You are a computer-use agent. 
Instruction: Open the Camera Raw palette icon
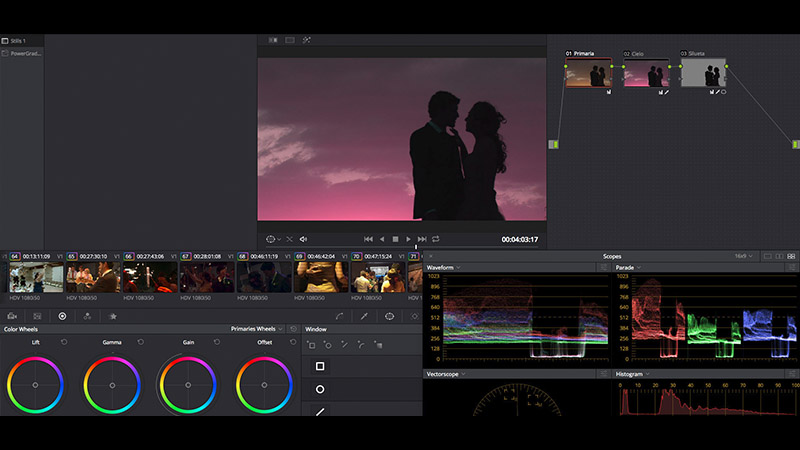12,316
